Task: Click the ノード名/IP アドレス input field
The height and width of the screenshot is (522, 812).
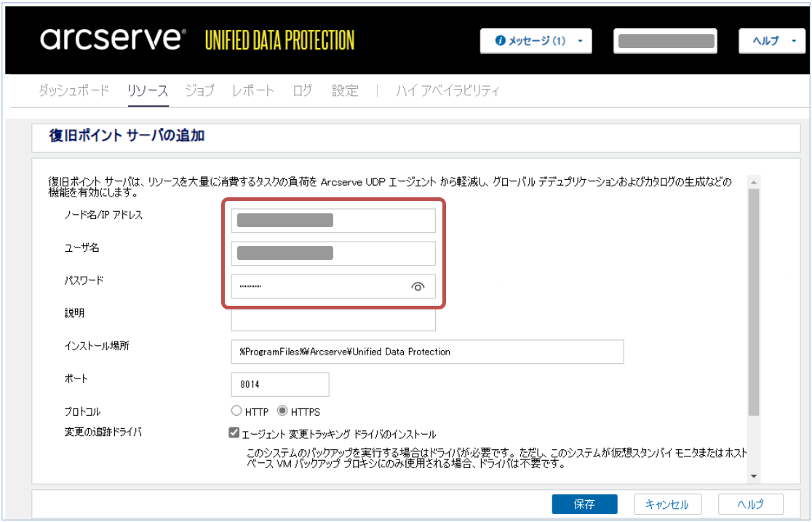Action: pos(333,221)
